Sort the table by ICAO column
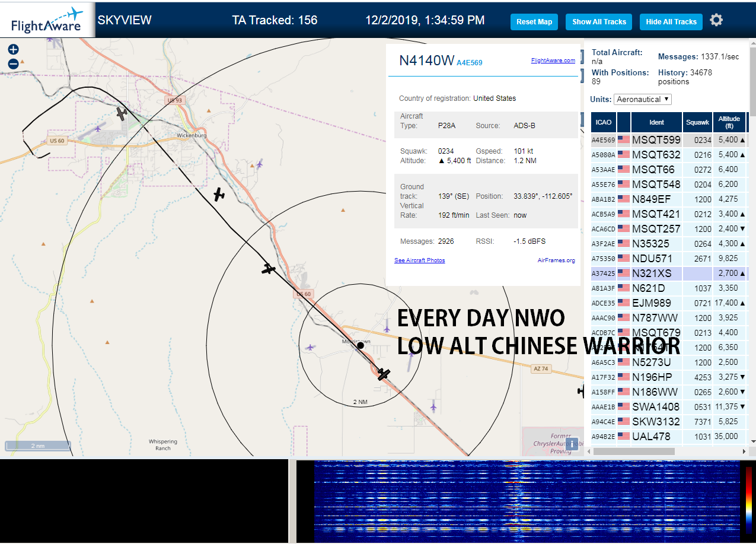This screenshot has height=544, width=756. coord(604,122)
